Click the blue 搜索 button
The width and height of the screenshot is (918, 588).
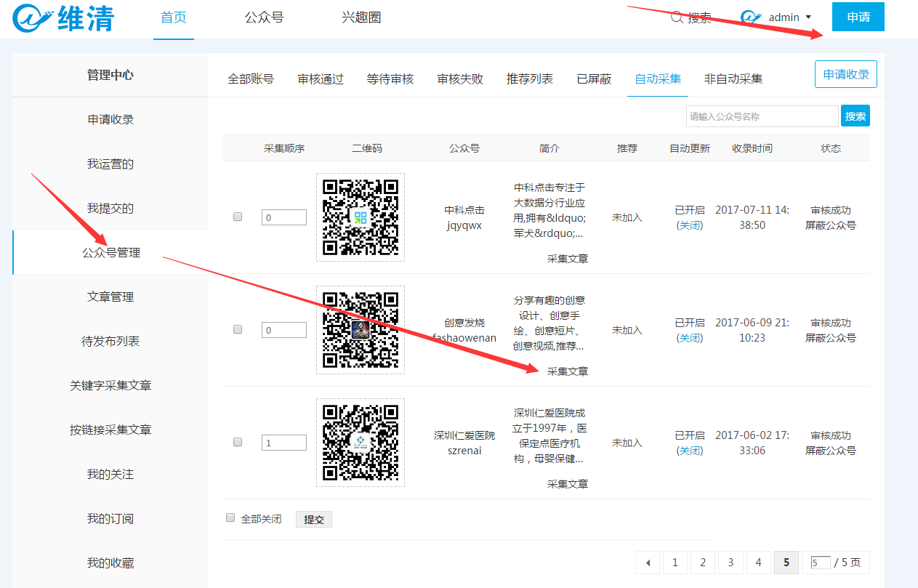click(x=855, y=116)
